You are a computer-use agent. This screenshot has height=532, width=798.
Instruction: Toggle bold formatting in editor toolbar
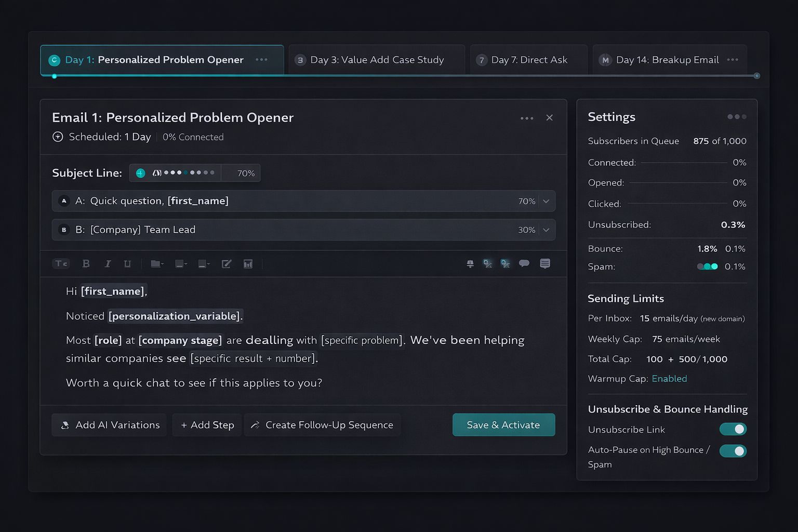(x=86, y=264)
